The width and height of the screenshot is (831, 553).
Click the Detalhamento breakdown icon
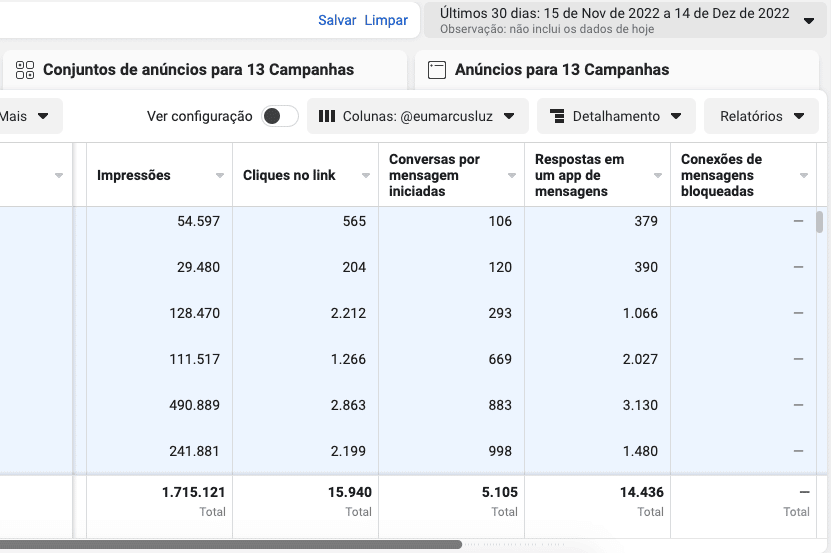point(557,116)
